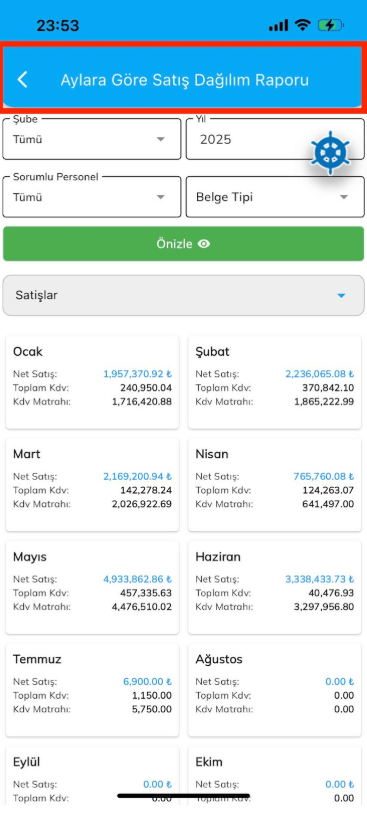Click the Yıl field showing 2025
Screen dimensions: 367x814
(x=275, y=139)
